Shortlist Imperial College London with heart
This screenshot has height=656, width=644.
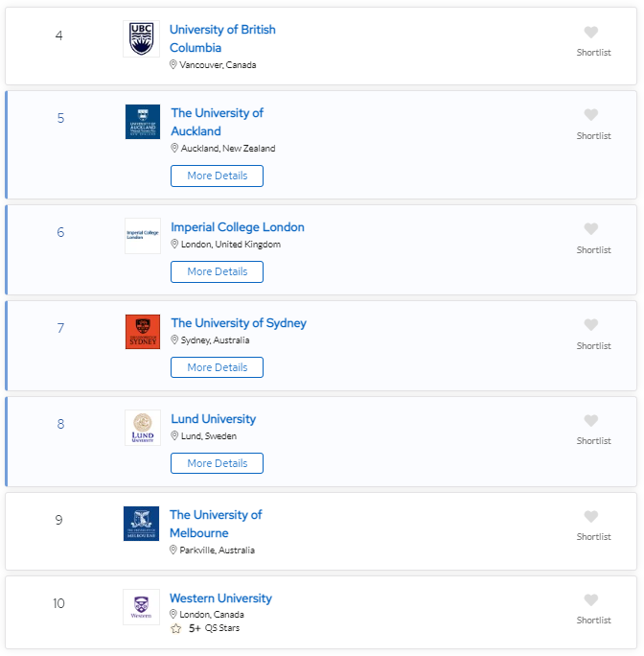pos(591,229)
